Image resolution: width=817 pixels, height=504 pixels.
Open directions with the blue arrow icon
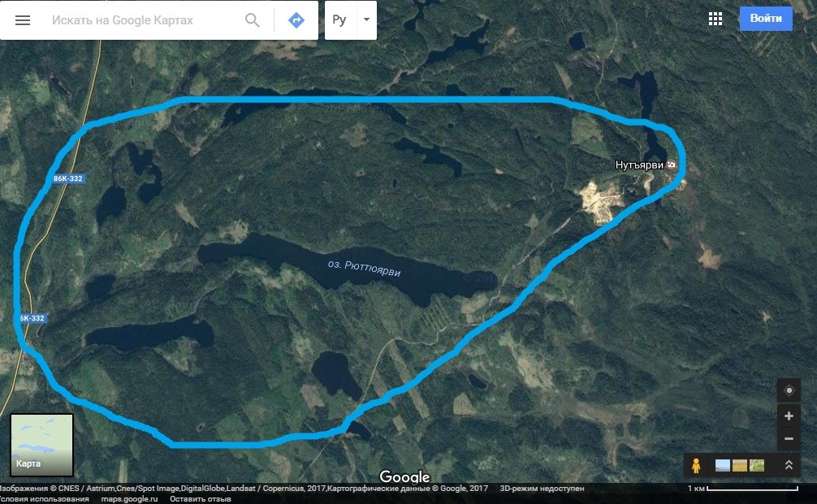[296, 20]
